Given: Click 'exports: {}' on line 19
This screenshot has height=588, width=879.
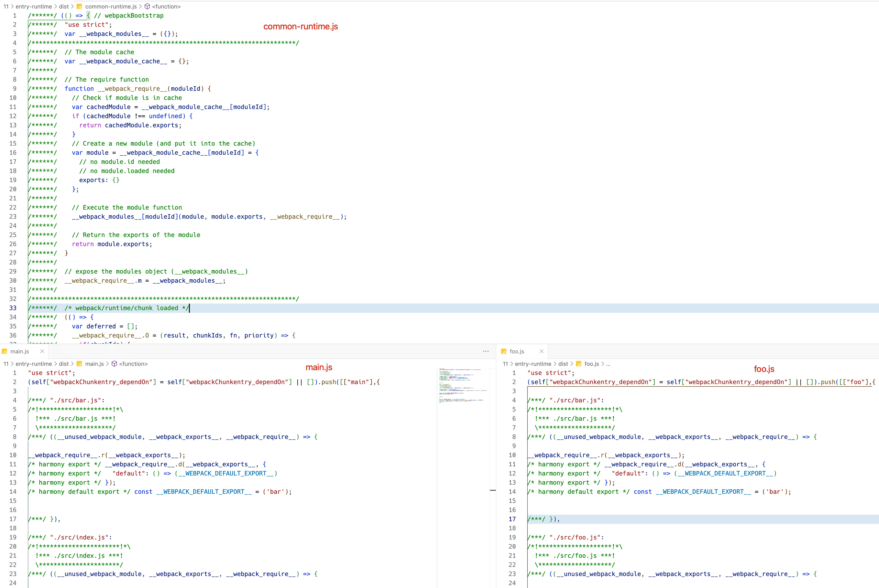Looking at the screenshot, I should [x=99, y=180].
